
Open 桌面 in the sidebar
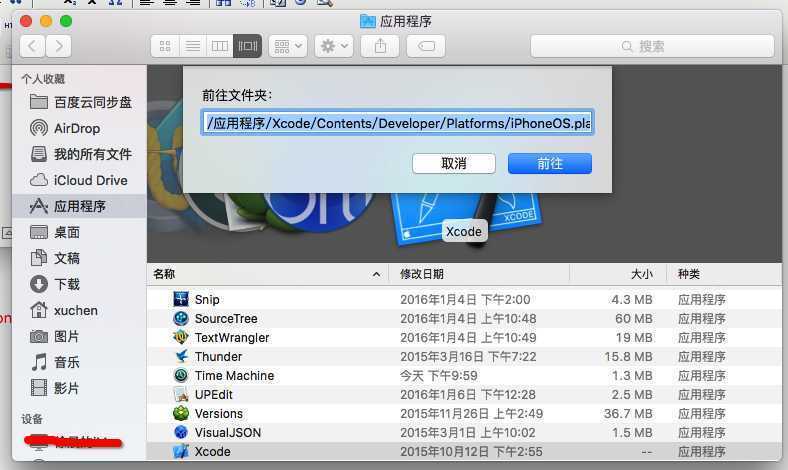(x=55, y=232)
